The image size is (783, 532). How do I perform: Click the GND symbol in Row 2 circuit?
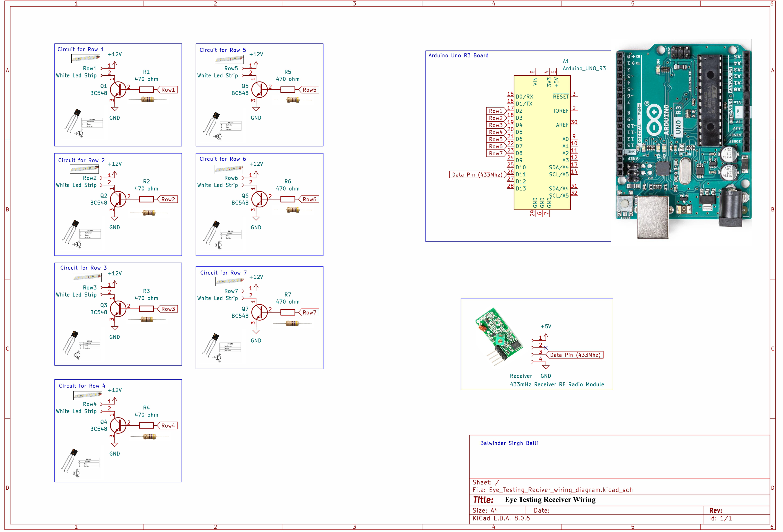pos(114,218)
